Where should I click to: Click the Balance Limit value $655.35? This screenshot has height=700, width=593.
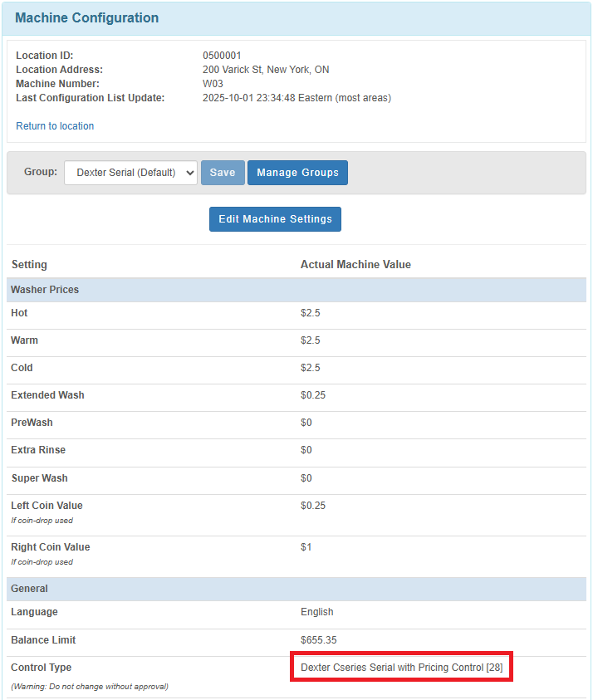tap(317, 640)
